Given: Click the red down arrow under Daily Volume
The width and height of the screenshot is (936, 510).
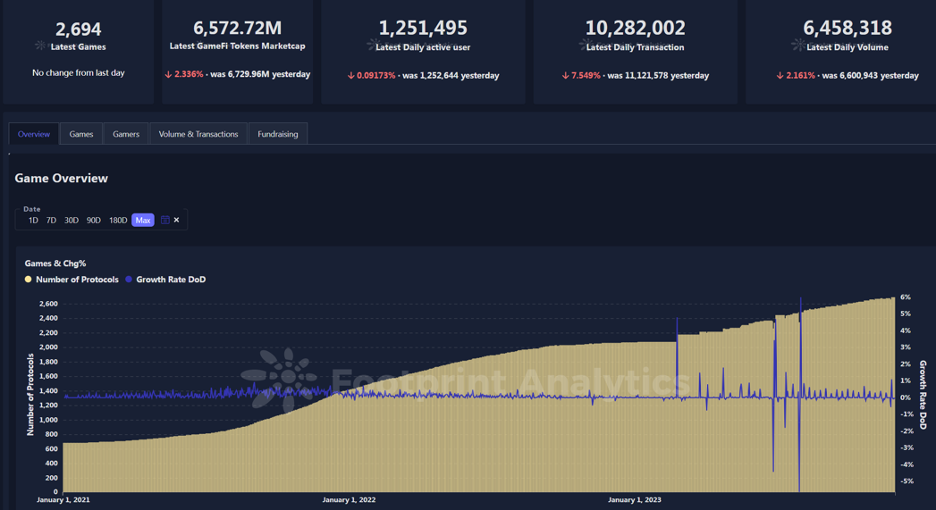Looking at the screenshot, I should tap(780, 75).
